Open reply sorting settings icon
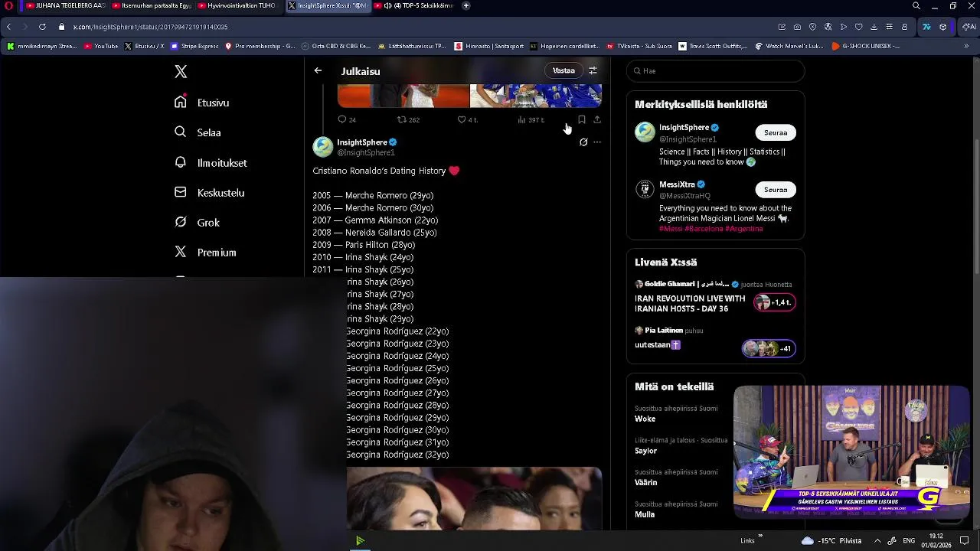980x551 pixels. coord(593,70)
